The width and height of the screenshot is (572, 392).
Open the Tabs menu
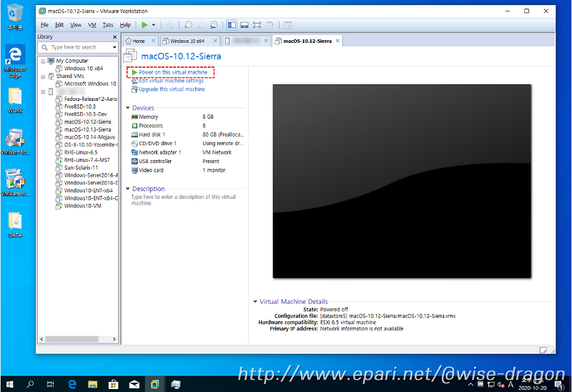pos(108,25)
